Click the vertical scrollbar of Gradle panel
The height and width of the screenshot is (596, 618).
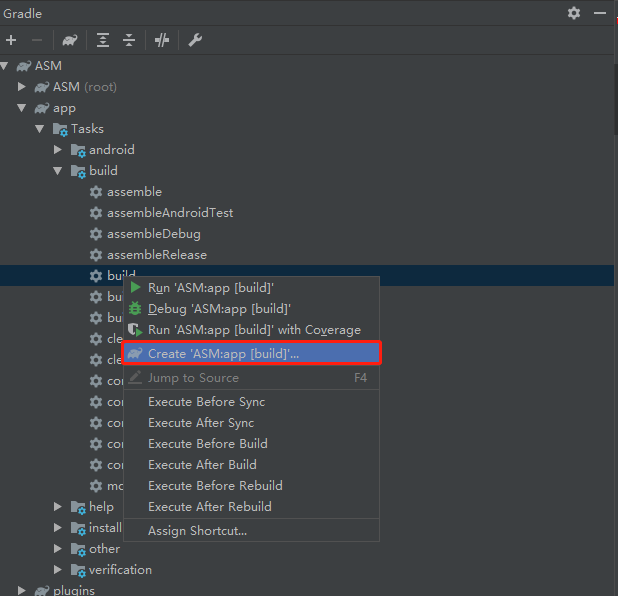click(616, 99)
